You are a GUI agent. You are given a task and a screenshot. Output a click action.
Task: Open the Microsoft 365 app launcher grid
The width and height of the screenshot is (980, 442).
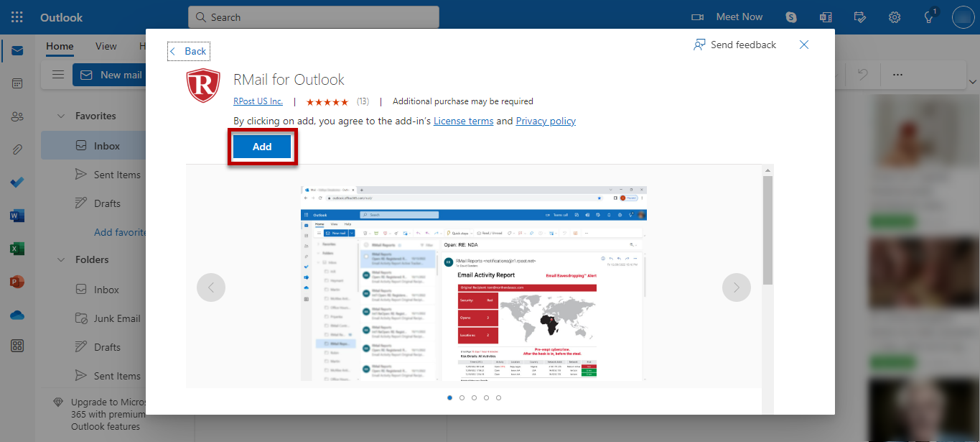[16, 17]
